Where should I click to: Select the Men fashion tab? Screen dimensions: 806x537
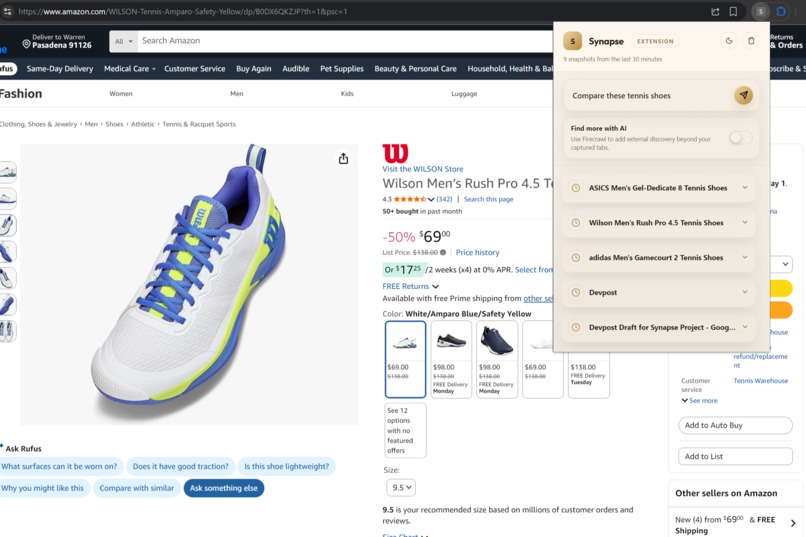236,94
